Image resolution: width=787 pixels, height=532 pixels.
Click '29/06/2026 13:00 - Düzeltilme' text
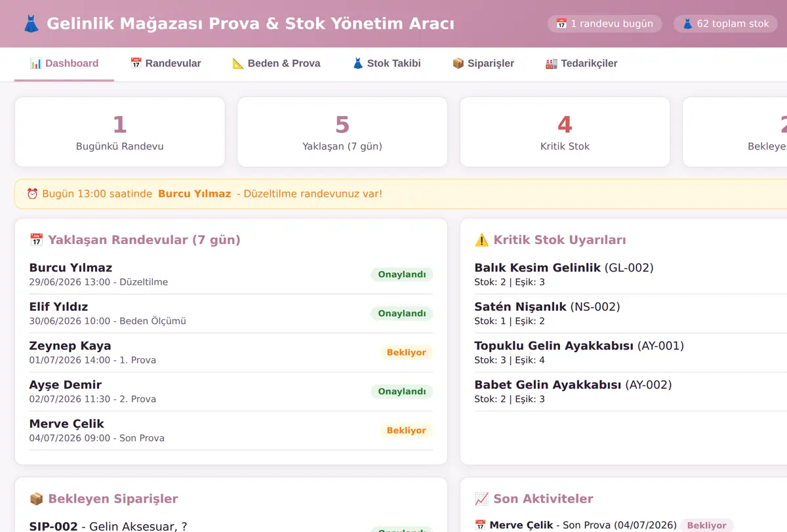point(98,282)
